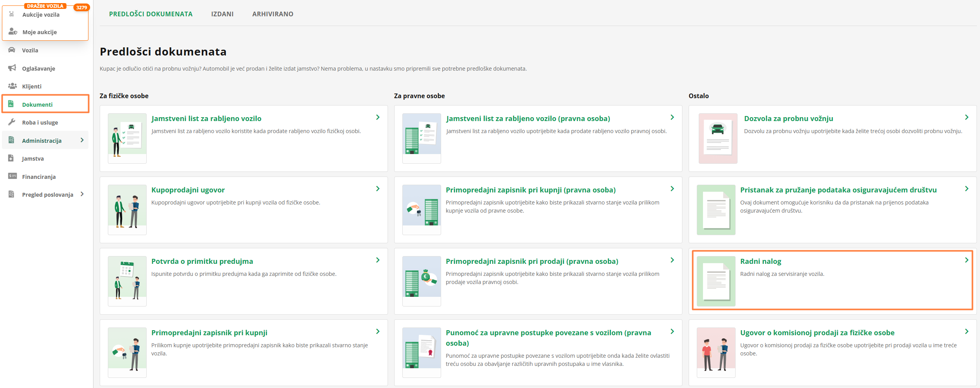Expand the Administracija submenu chevron
Viewport: 980px width, 388px height.
(x=82, y=140)
